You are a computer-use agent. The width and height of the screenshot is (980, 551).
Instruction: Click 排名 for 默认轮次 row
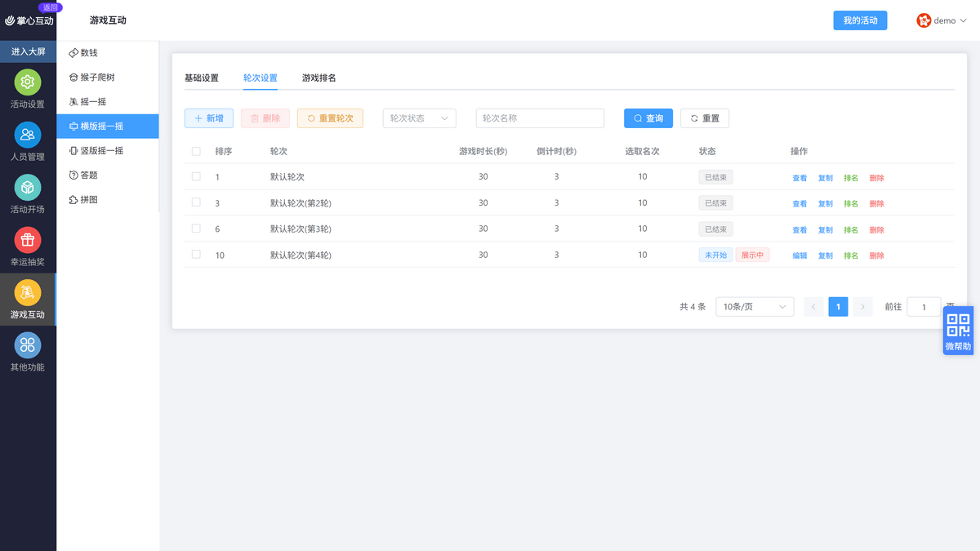click(851, 178)
